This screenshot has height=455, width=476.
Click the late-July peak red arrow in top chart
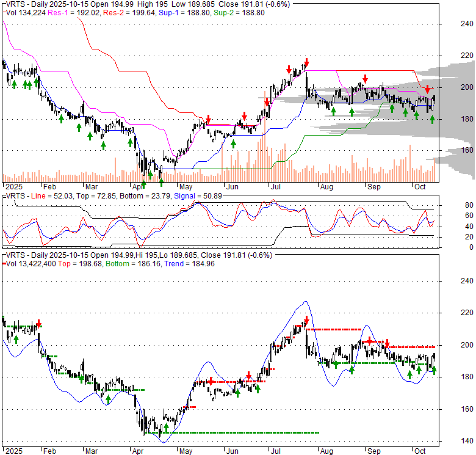(306, 62)
